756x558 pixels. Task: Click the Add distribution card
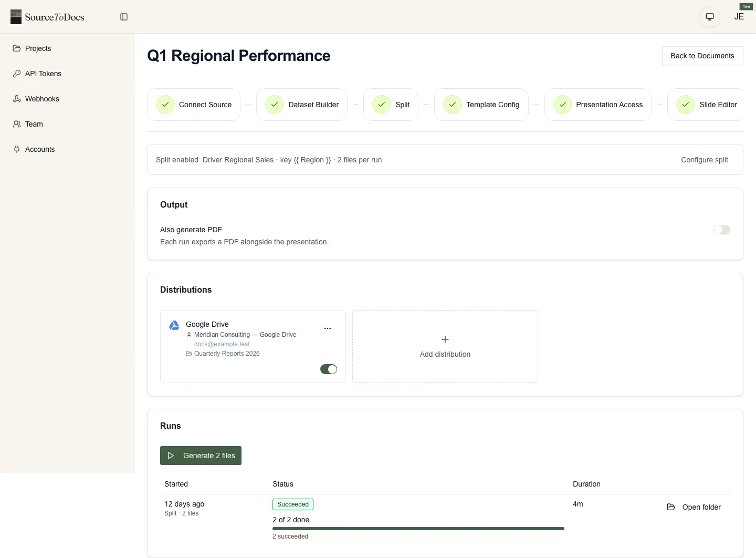445,347
